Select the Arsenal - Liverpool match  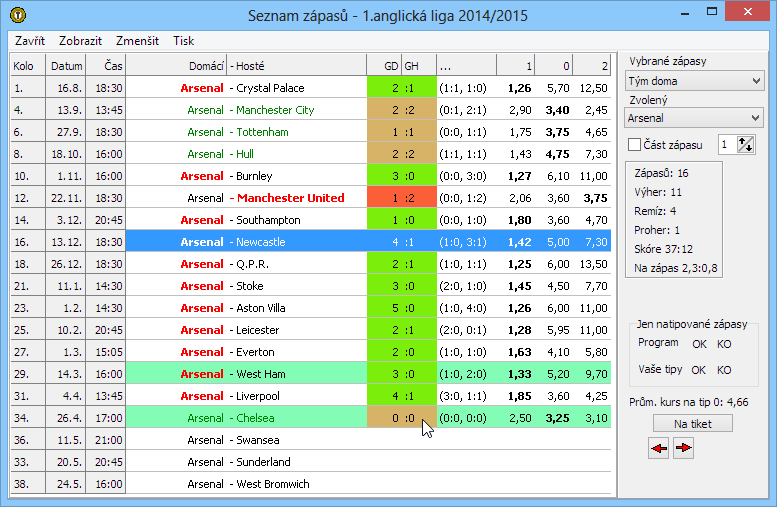pyautogui.click(x=311, y=396)
